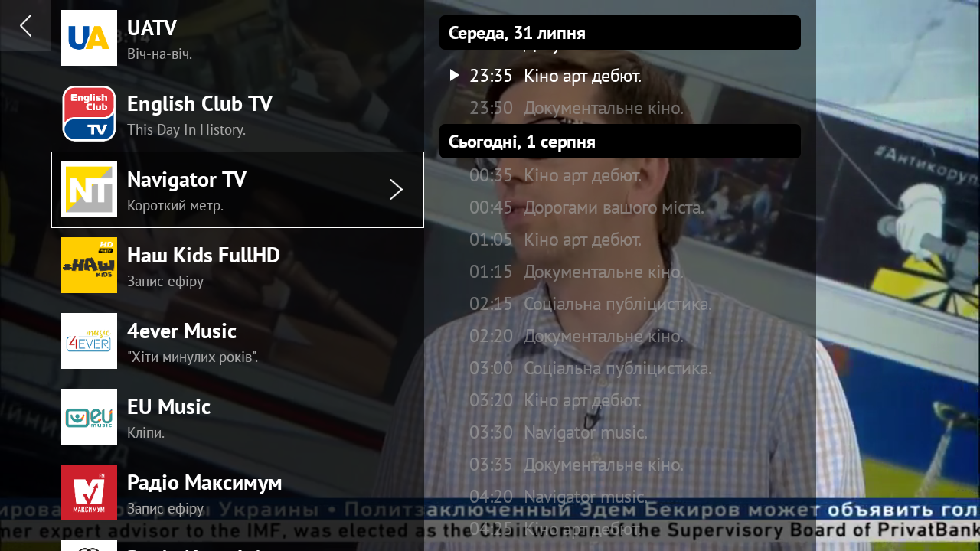This screenshot has height=551, width=980.
Task: Open channel name Наш Kids FullHD
Action: tap(204, 255)
